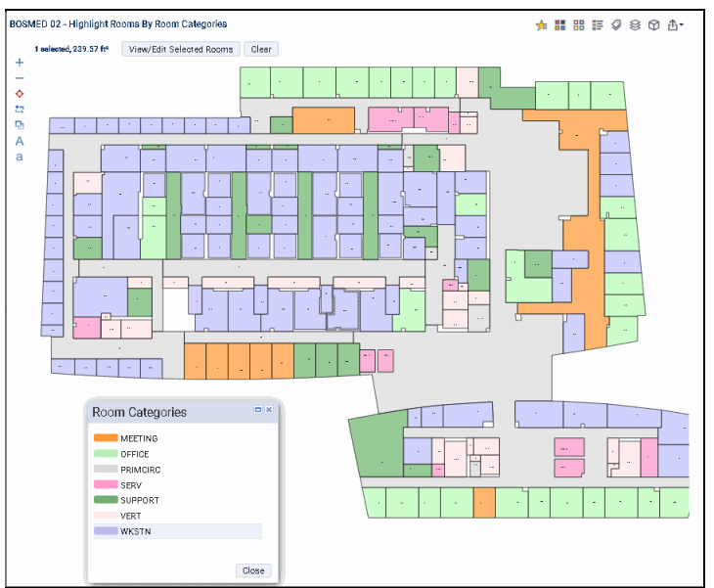Image resolution: width=714 pixels, height=588 pixels.
Task: Click the pink SERV color swatch
Action: pos(105,485)
